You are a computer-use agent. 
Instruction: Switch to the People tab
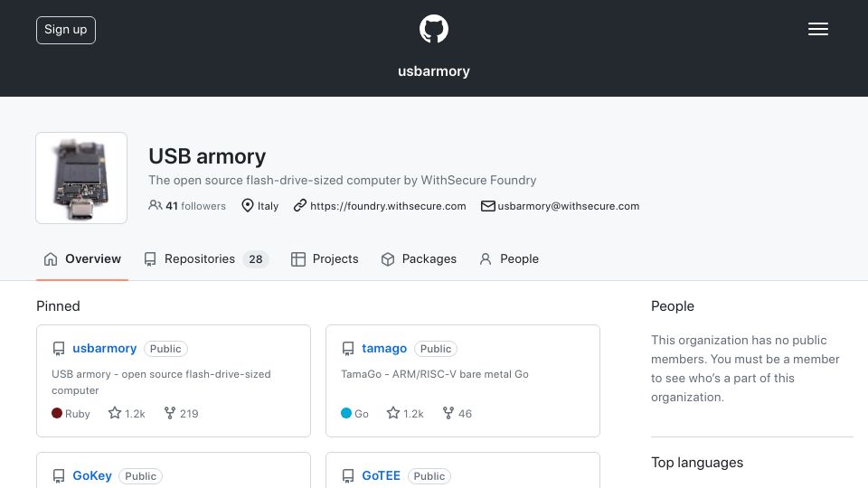pyautogui.click(x=509, y=259)
